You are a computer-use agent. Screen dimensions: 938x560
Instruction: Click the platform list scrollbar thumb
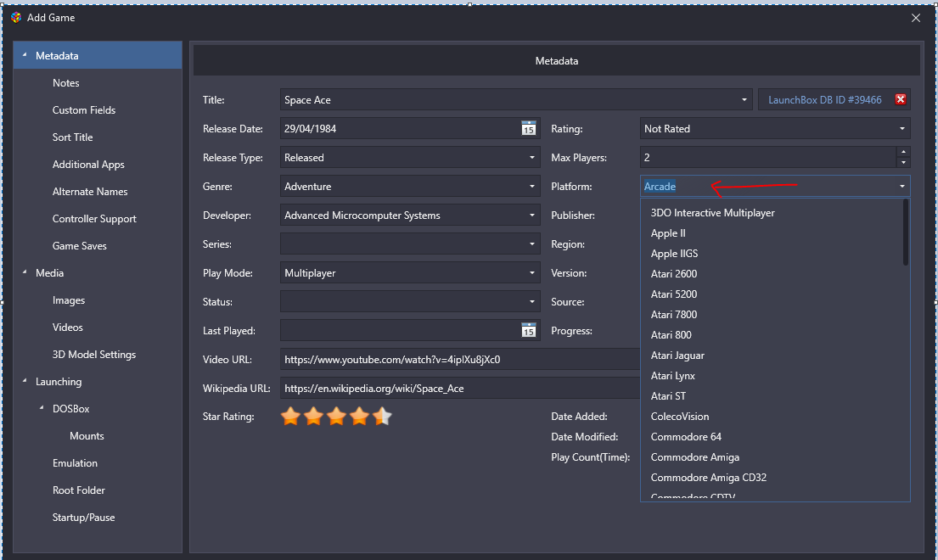coord(906,232)
